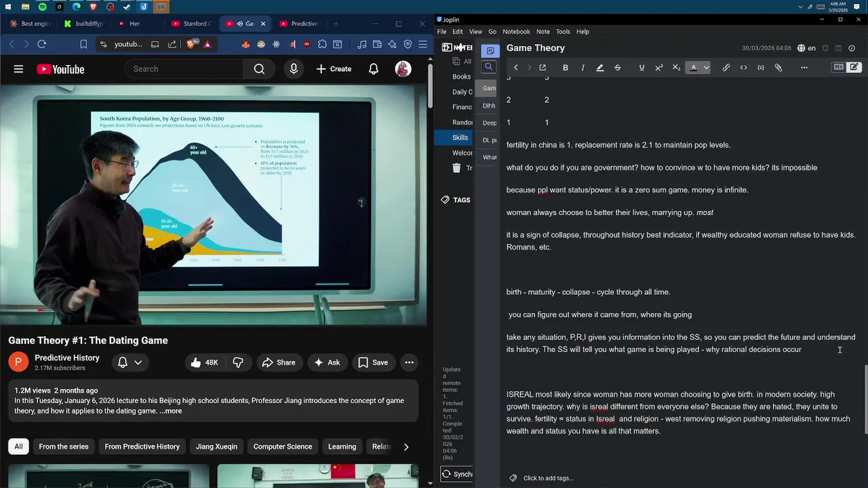
Task: Click the Ask button under video
Action: point(326,363)
